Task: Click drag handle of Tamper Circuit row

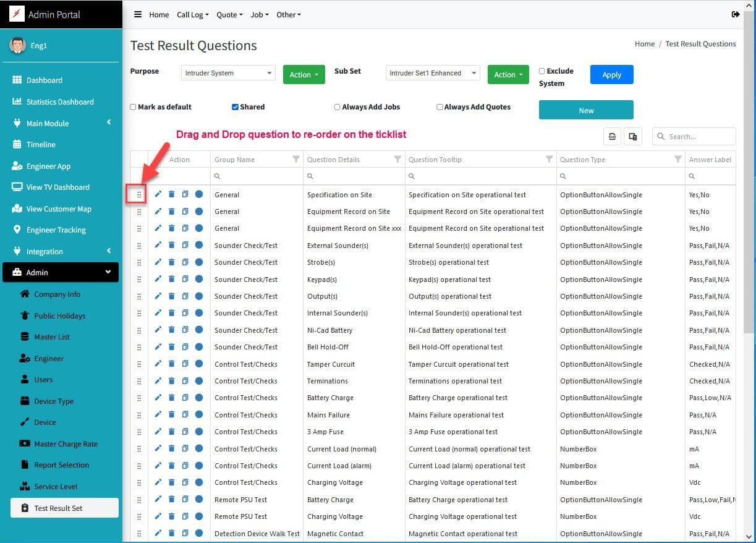Action: 139,364
